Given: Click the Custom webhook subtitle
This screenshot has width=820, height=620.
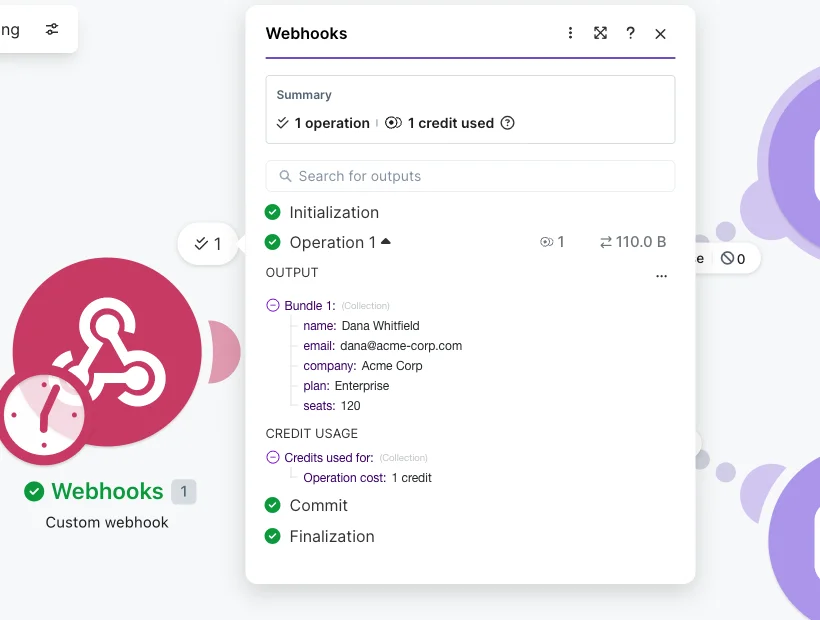Looking at the screenshot, I should [x=107, y=522].
